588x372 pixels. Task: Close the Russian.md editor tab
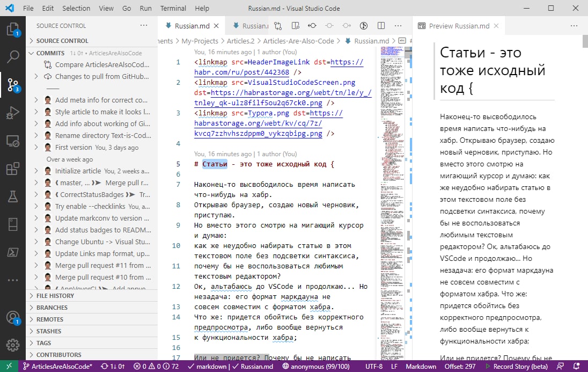point(216,26)
